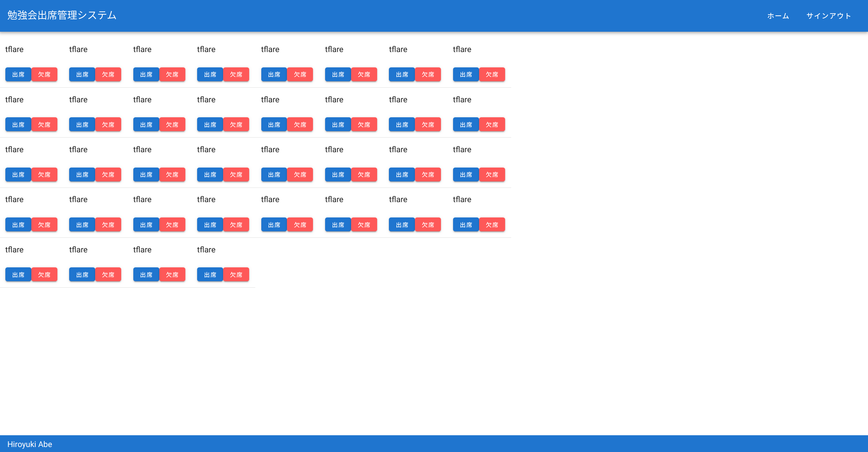Click 出席 on the last entry of row one

coord(466,74)
